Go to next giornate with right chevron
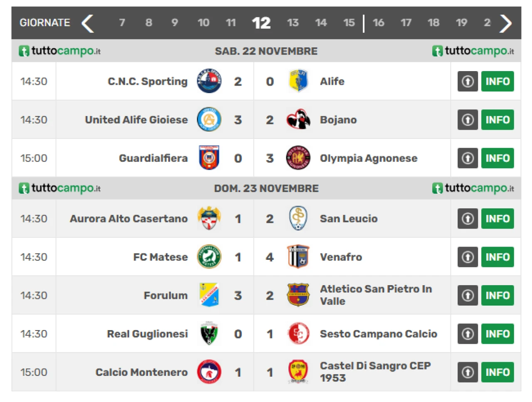The height and width of the screenshot is (402, 532). click(505, 23)
